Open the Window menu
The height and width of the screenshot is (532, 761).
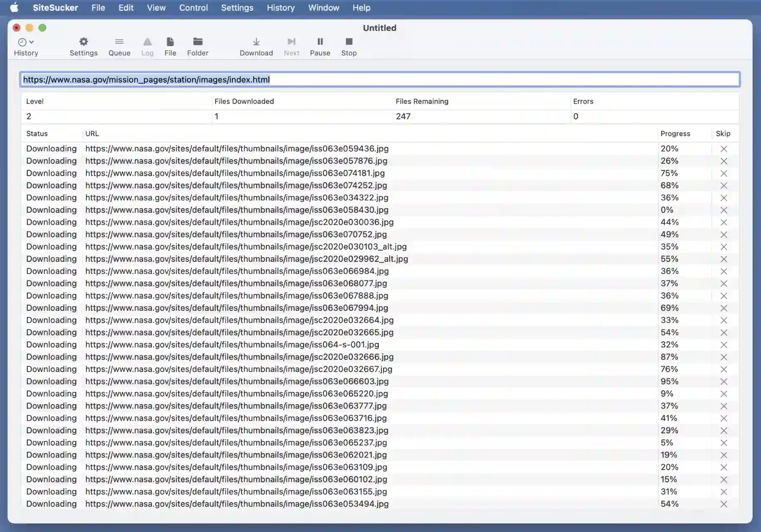tap(324, 7)
